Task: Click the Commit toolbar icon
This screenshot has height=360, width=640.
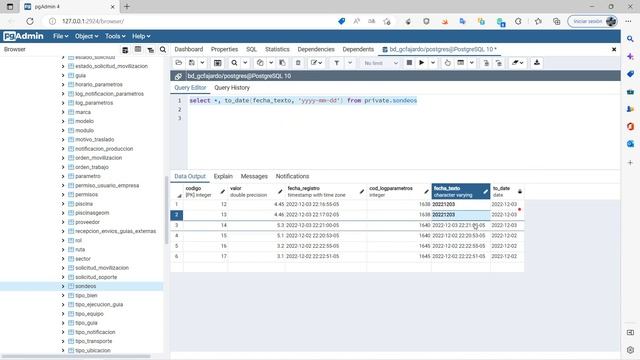Action: pos(486,63)
